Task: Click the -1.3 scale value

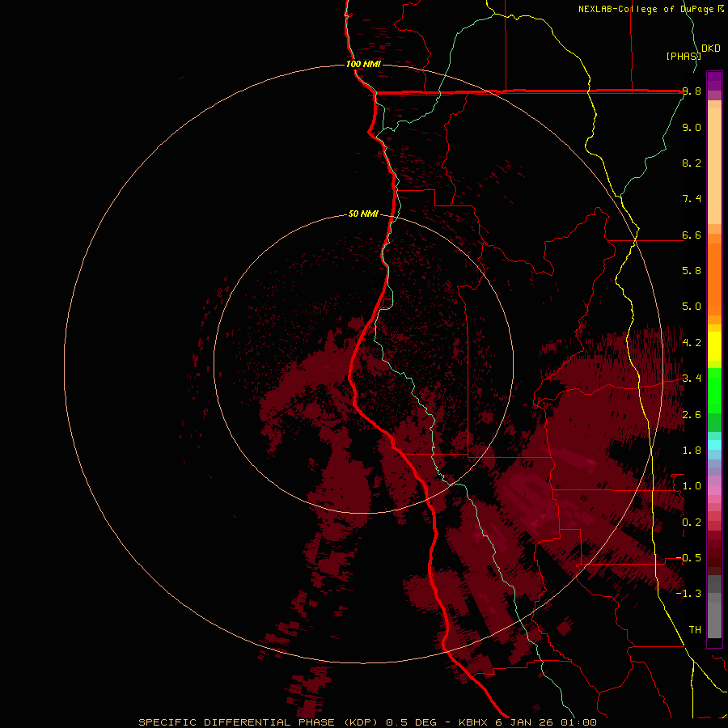Action: tap(688, 594)
